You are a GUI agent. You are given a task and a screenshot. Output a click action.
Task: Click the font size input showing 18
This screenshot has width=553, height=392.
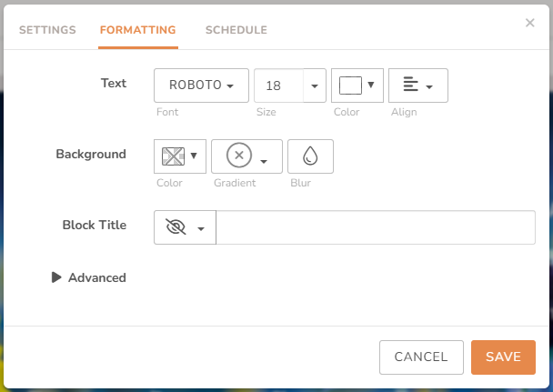(x=277, y=85)
